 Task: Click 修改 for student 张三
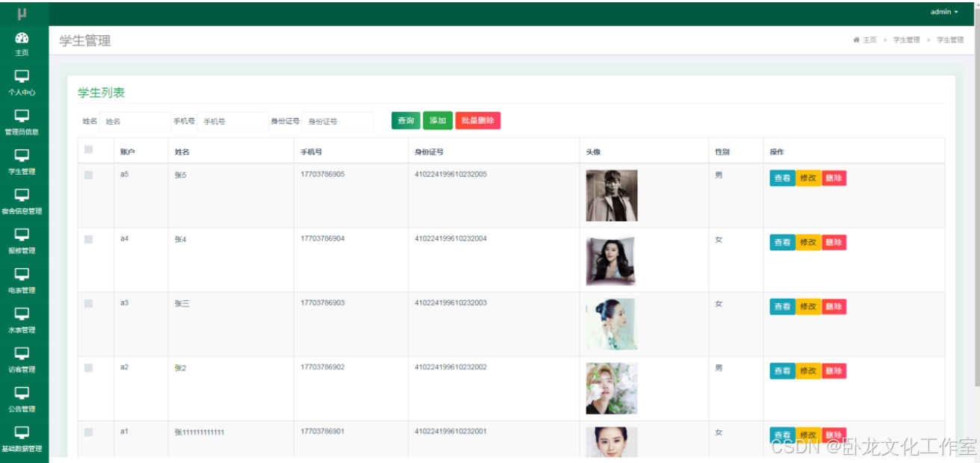[808, 307]
